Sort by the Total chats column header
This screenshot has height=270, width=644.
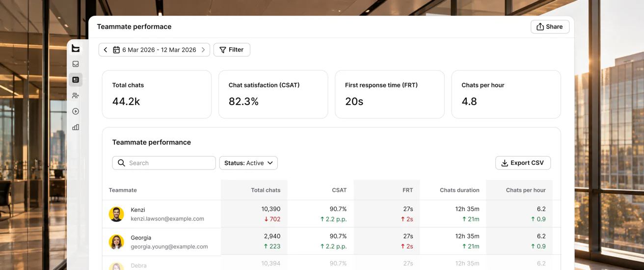click(x=266, y=190)
